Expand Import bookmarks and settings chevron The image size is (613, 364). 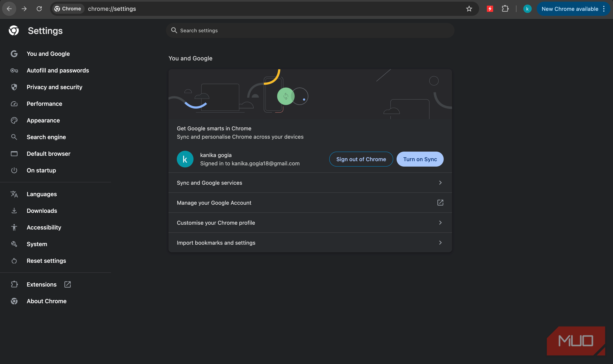(440, 243)
